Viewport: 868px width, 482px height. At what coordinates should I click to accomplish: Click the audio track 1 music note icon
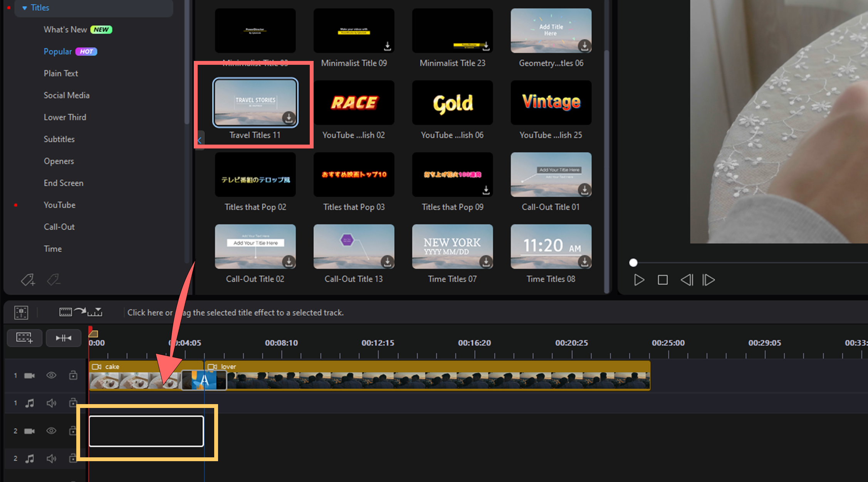[30, 403]
